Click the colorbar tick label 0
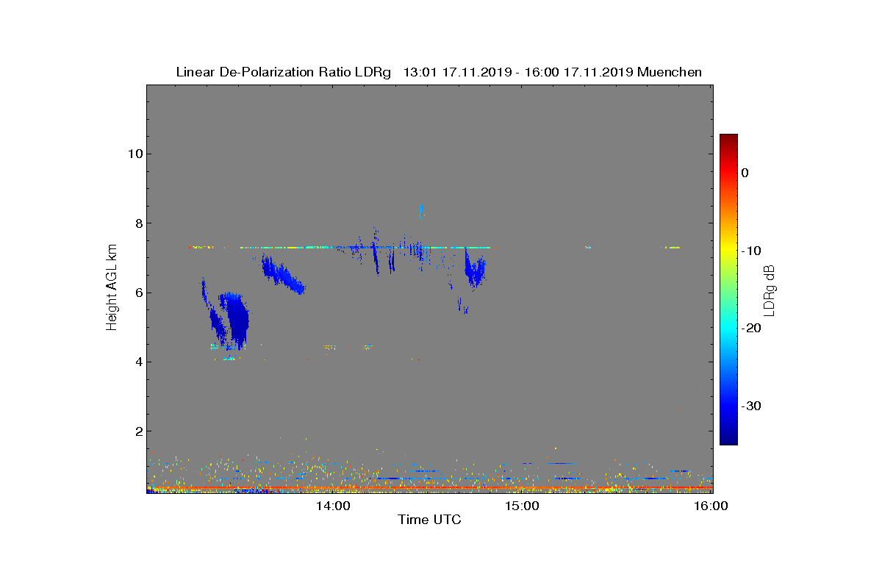The image size is (882, 588). pyautogui.click(x=745, y=173)
